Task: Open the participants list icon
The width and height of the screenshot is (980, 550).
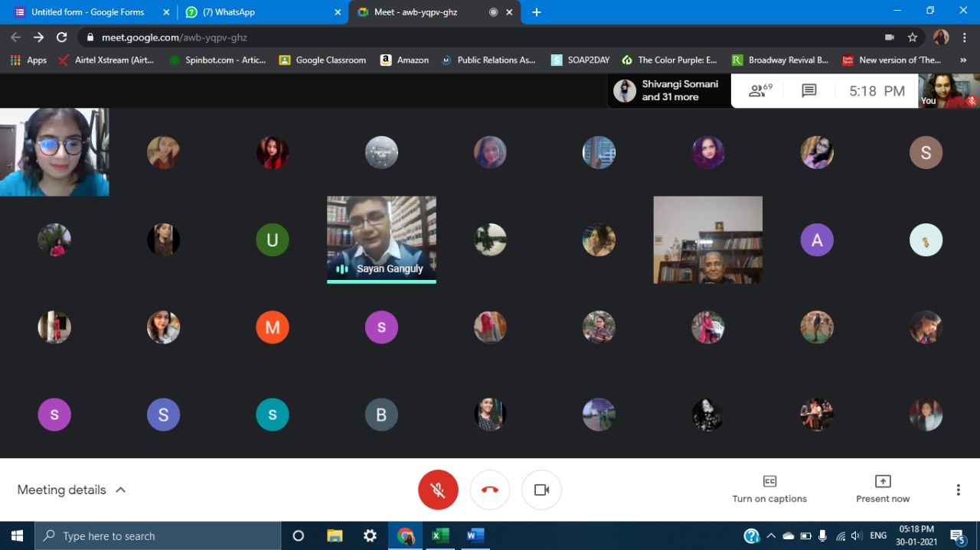Action: point(759,91)
